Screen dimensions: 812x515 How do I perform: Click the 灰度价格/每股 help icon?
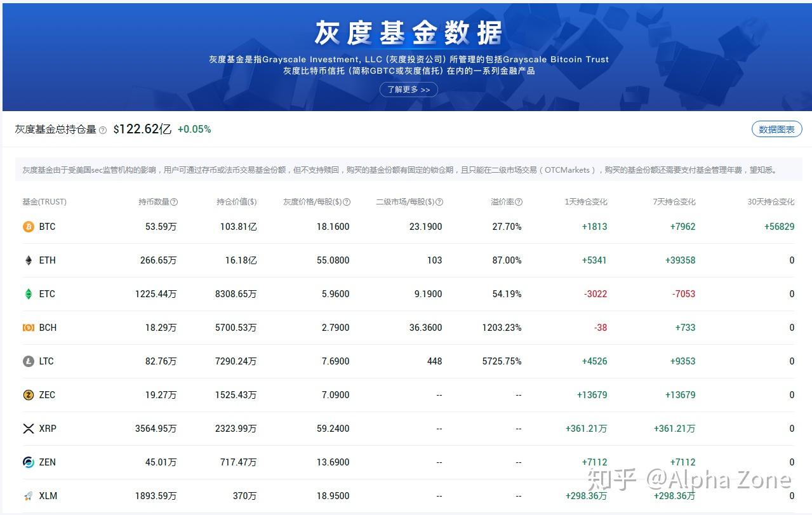tap(346, 202)
